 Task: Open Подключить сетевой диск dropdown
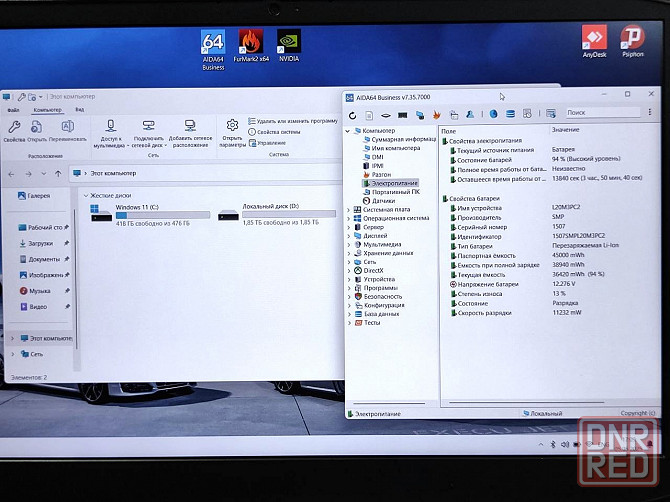(x=149, y=134)
